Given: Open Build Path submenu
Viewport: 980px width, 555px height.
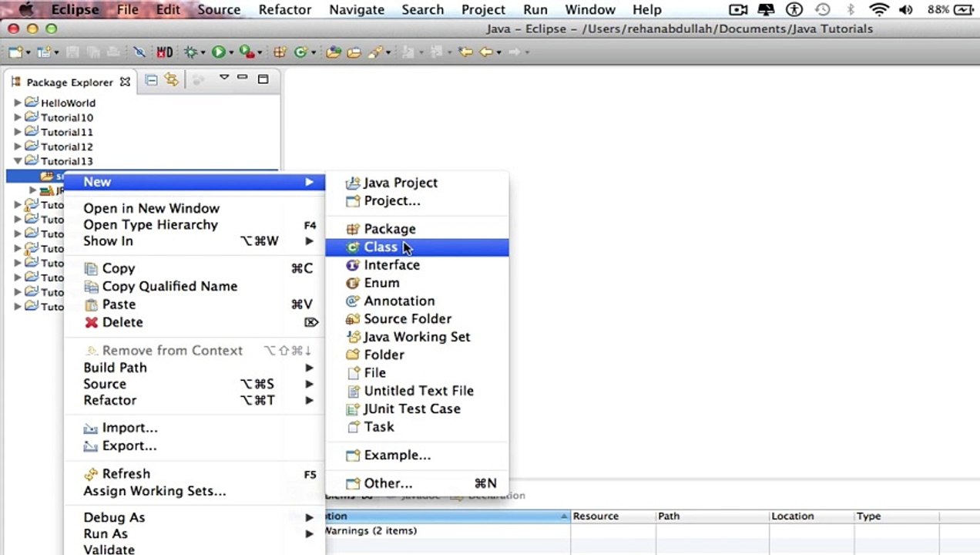Looking at the screenshot, I should 194,368.
